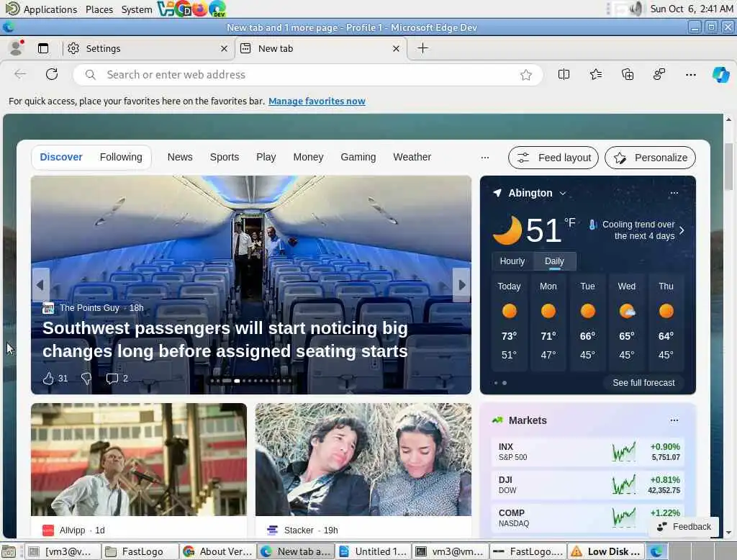Expand the Abington location dropdown
The image size is (737, 560).
563,193
